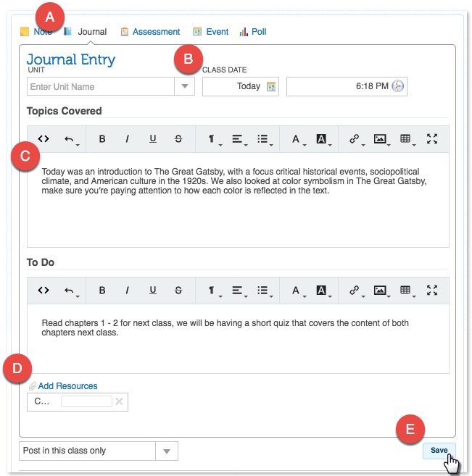Insert image in Topics Covered editor
Viewport: 472px width, 476px height.
[x=380, y=139]
